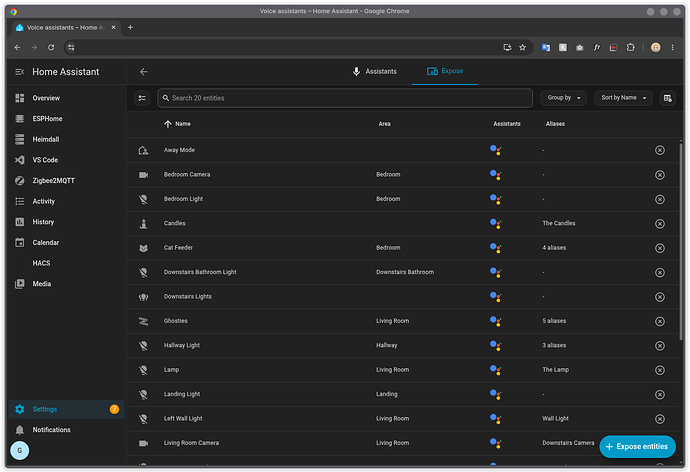The height and width of the screenshot is (472, 690).
Task: Open Notifications panel
Action: click(66, 430)
